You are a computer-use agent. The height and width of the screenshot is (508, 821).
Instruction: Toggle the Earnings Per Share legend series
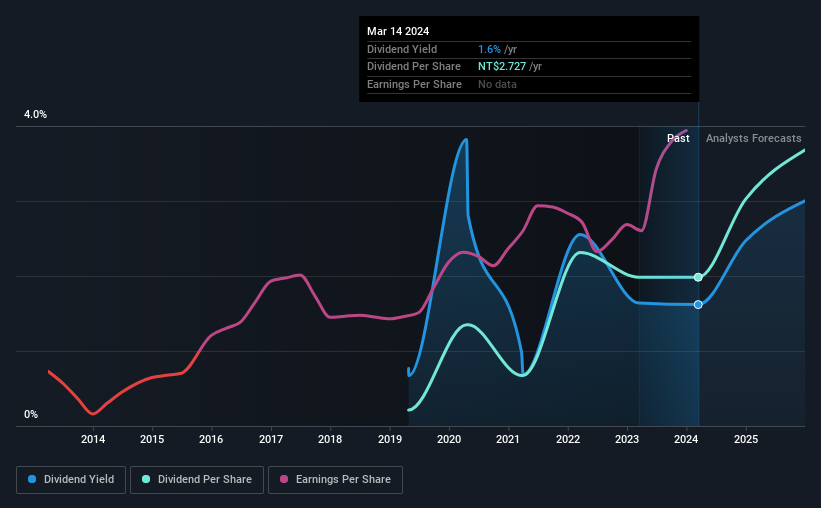pyautogui.click(x=335, y=480)
